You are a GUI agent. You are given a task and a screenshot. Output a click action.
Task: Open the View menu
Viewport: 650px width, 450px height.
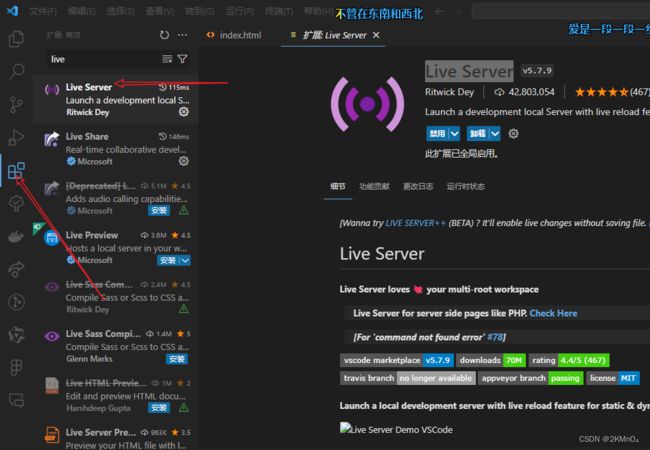[x=160, y=11]
